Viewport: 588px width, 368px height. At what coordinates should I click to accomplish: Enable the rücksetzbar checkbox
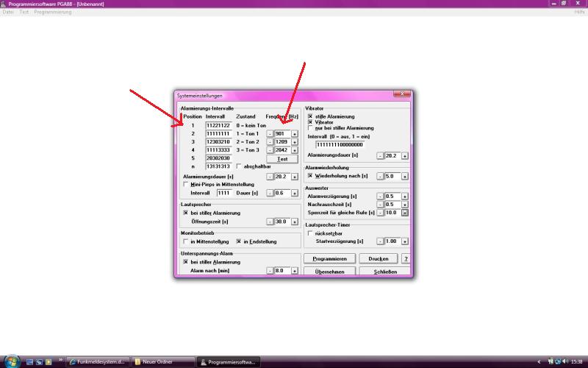(310, 233)
